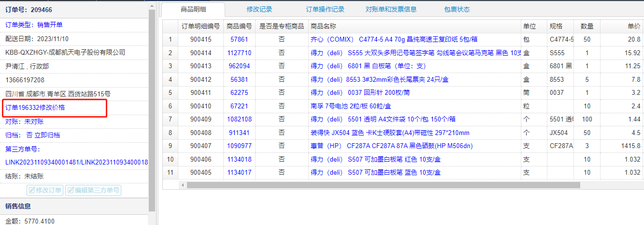
Task: Click the 销售信息 section header
Action: click(18, 206)
